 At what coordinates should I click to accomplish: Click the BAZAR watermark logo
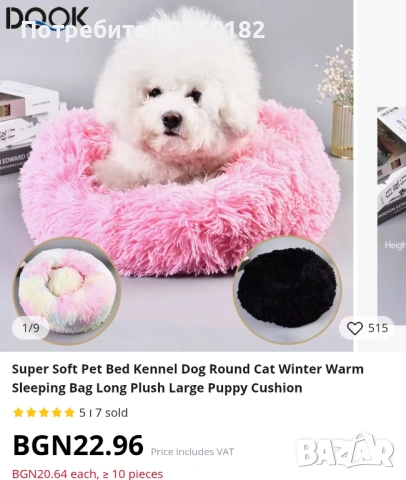(x=345, y=450)
